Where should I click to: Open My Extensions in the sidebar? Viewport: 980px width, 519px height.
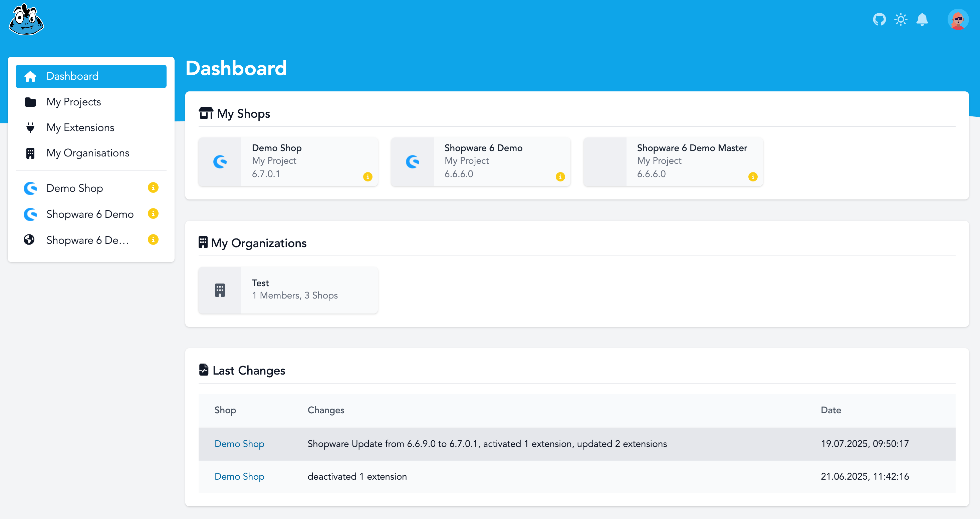click(x=80, y=127)
